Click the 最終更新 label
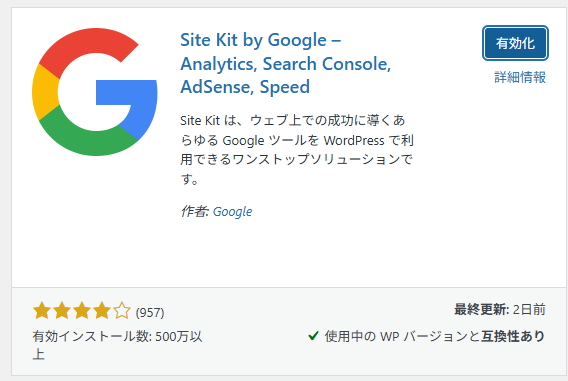Viewport: 568px width, 381px height. click(482, 310)
